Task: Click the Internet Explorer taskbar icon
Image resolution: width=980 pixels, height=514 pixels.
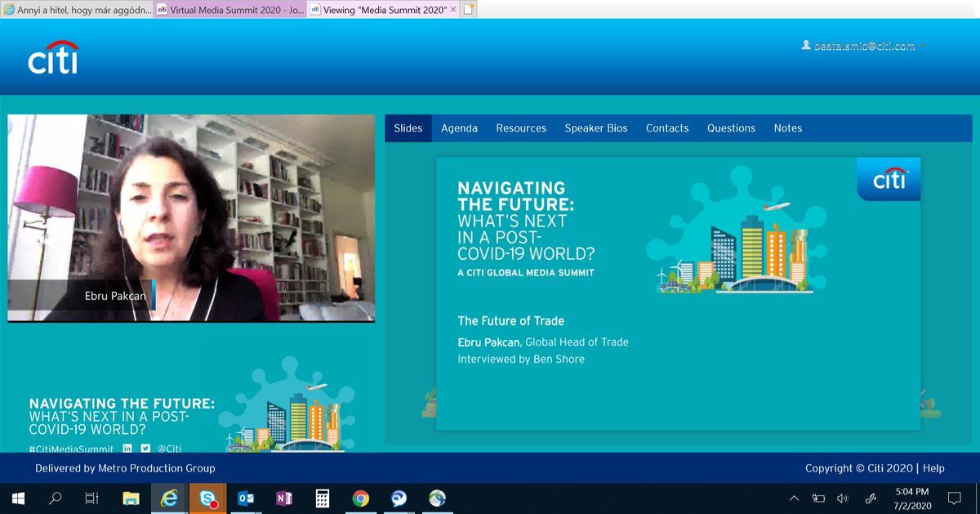Action: click(170, 498)
